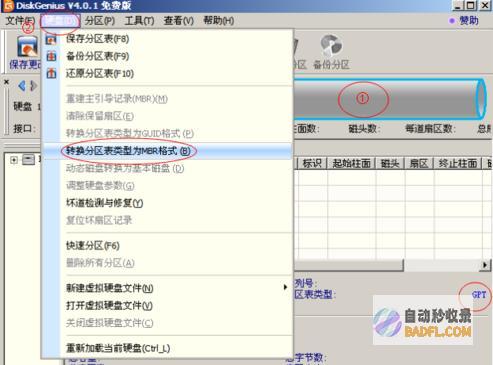Click the 接口: label on the left

tap(23, 128)
